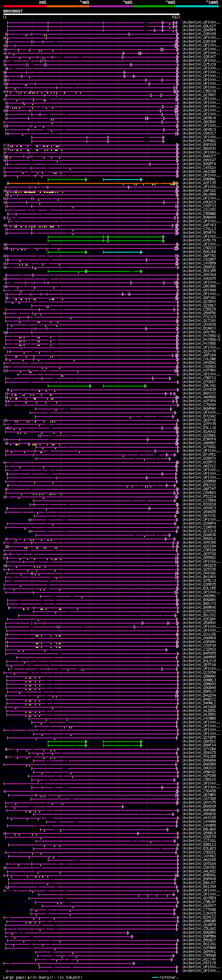Click the UniRef100_Q6VBJ4 label

(199, 118)
